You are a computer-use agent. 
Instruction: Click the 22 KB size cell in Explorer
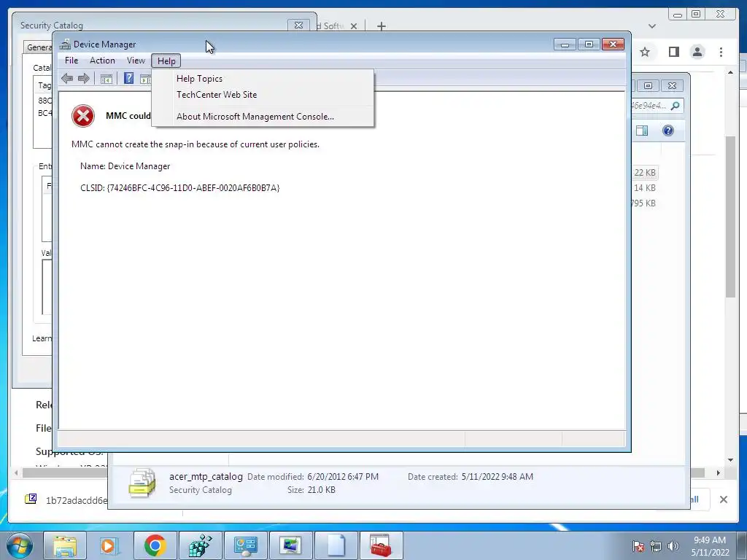click(x=645, y=172)
